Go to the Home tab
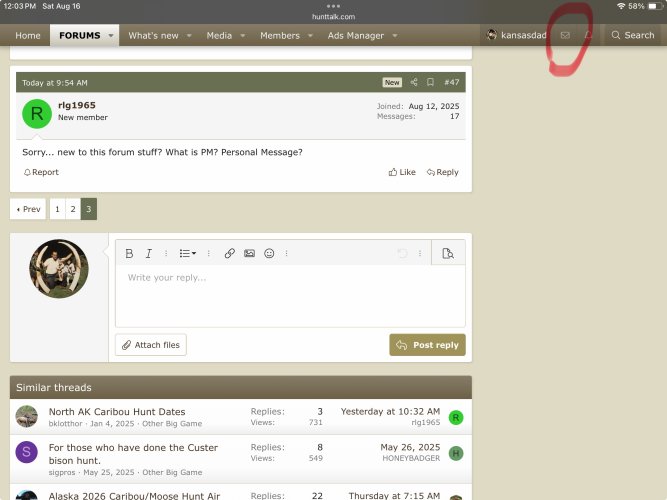Viewport: 667px width, 500px height. coord(28,36)
